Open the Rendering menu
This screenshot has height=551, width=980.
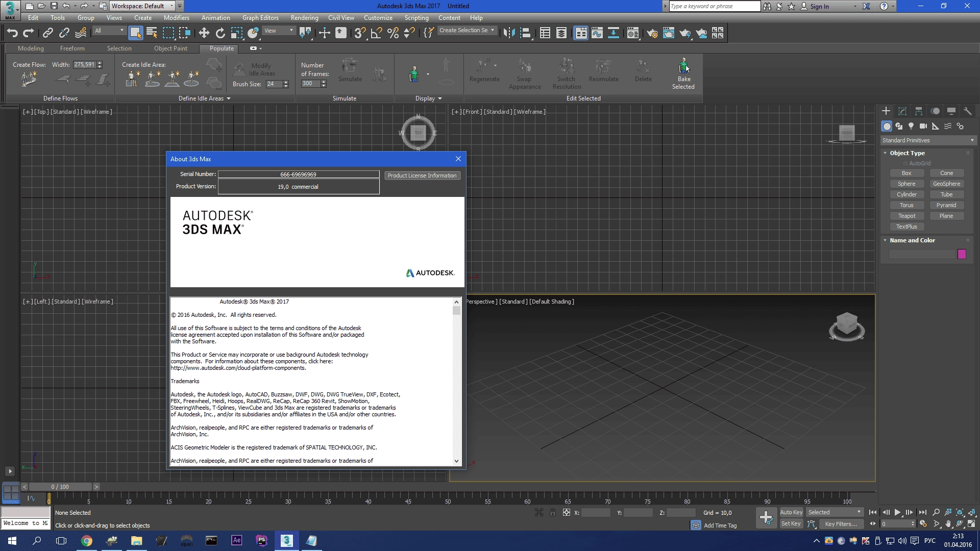305,18
